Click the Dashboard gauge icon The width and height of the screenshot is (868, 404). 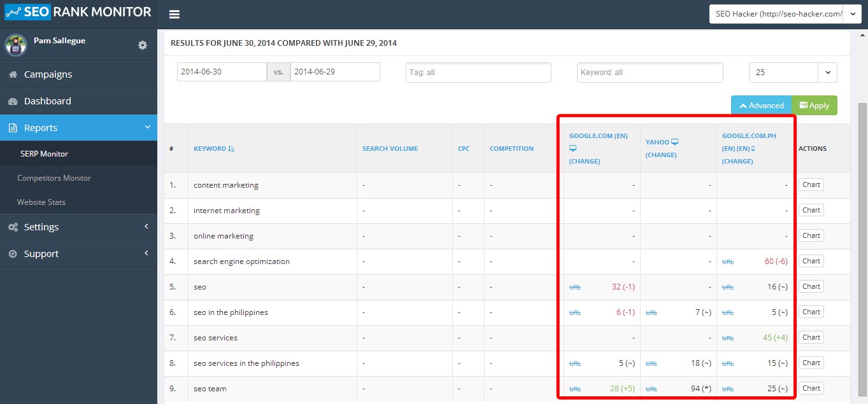(x=13, y=101)
